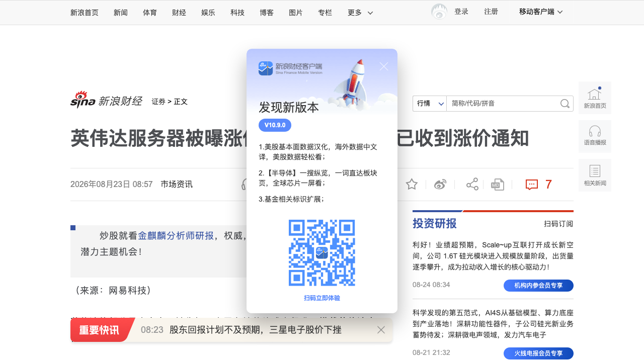Click the MD document icon

498,185
